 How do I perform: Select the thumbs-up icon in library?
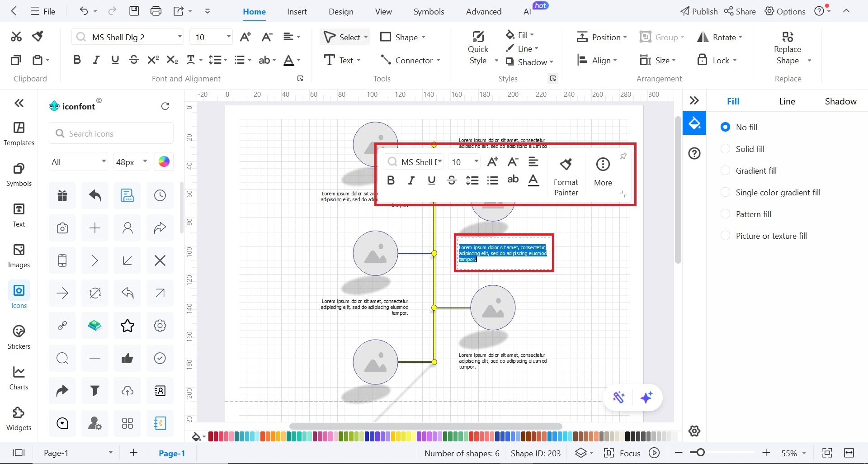(127, 358)
